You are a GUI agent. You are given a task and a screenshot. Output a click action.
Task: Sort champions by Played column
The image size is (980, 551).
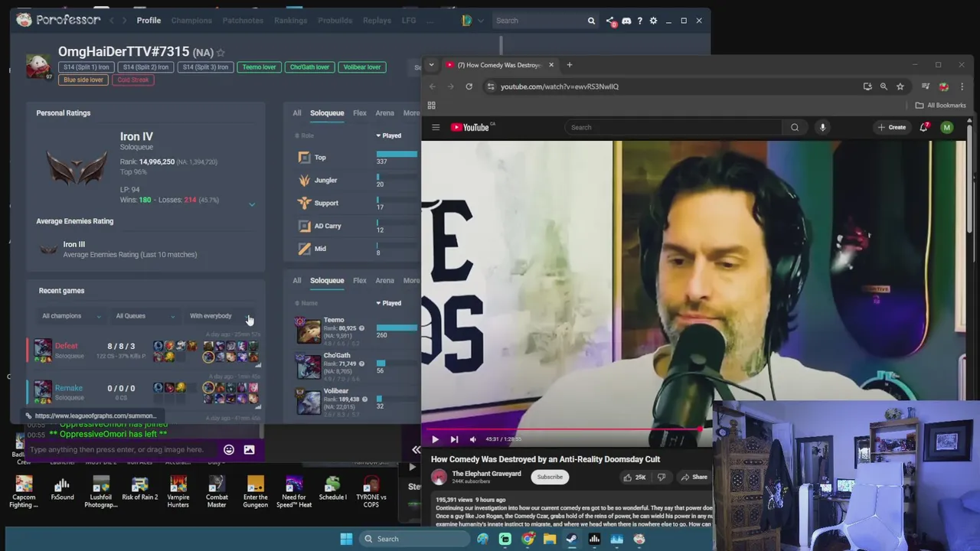[x=389, y=304]
